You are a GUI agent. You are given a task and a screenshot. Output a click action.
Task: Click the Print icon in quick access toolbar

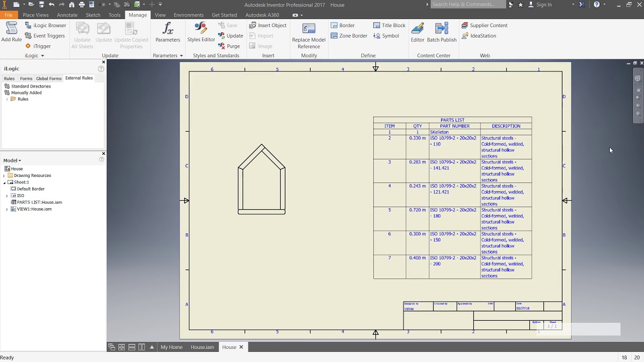82,5
